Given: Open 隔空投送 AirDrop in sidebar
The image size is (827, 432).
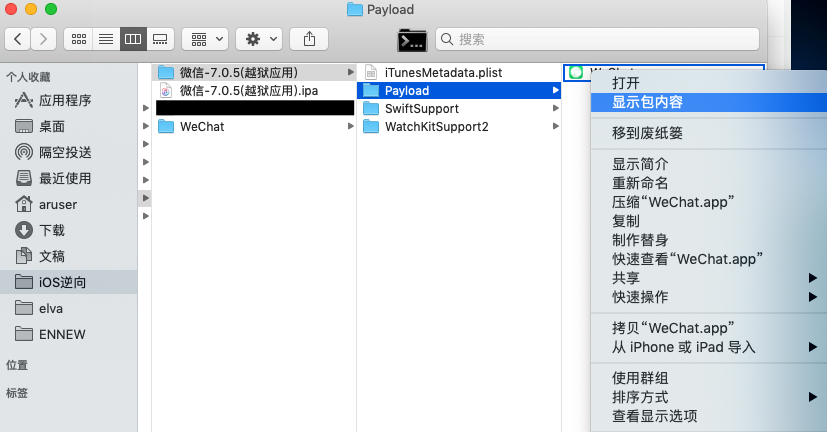Looking at the screenshot, I should coord(69,152).
